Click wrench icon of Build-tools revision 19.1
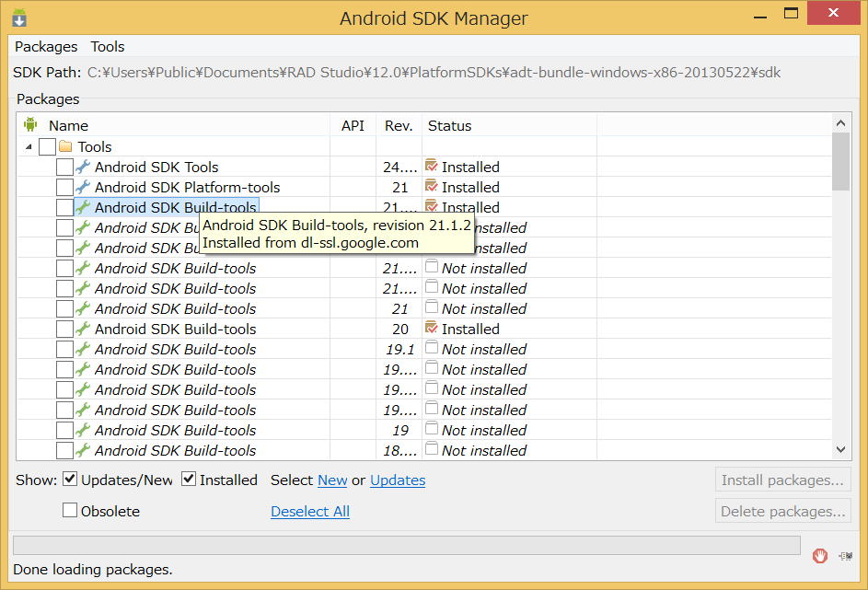Image resolution: width=868 pixels, height=590 pixels. click(83, 349)
